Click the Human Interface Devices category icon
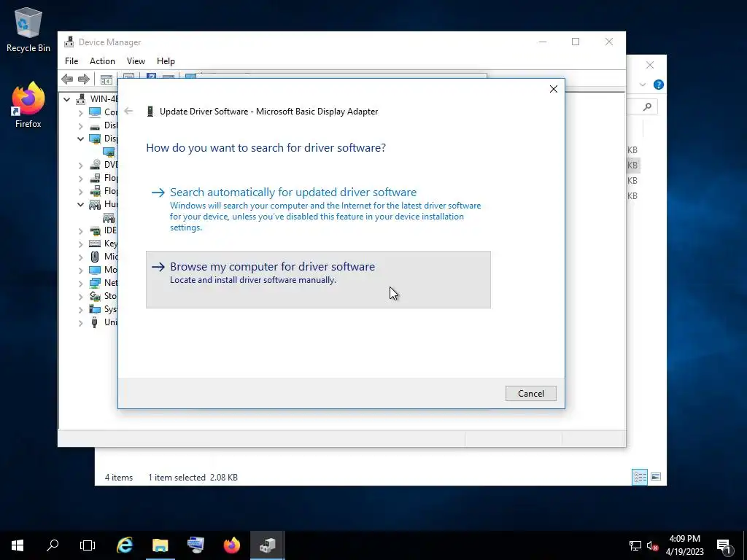 click(96, 205)
